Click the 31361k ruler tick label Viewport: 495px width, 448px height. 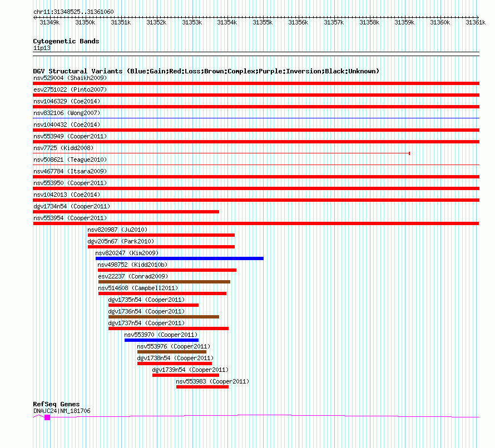pos(476,22)
